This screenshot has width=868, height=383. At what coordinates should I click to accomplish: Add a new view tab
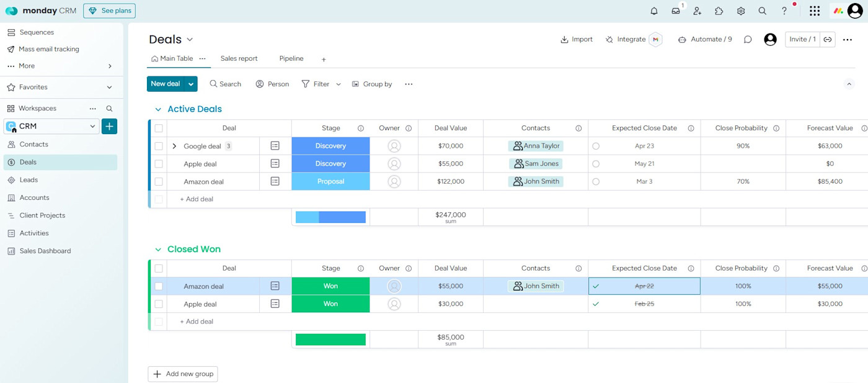pyautogui.click(x=324, y=60)
